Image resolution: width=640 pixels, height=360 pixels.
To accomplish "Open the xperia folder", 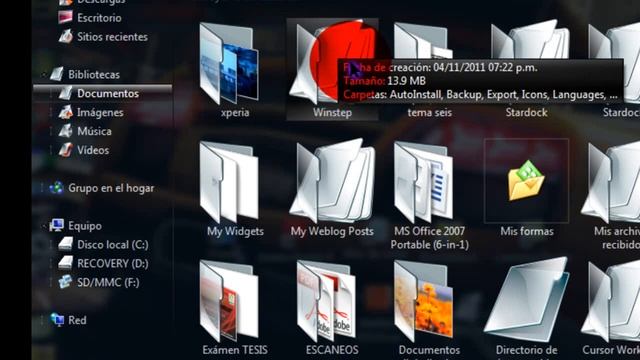I will [229, 63].
